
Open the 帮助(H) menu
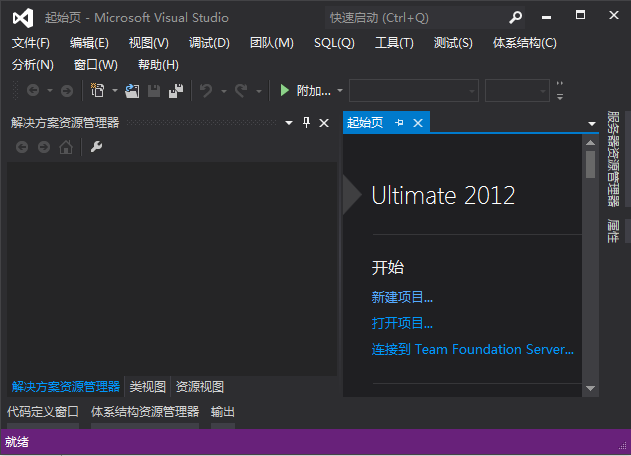(x=158, y=65)
